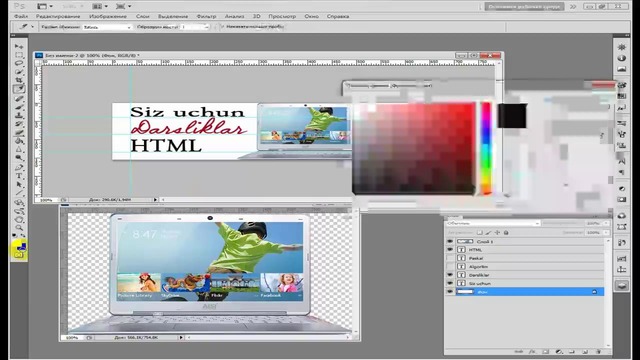640x360 pixels.
Task: Add a layer style (fx) button
Action: pyautogui.click(x=532, y=351)
